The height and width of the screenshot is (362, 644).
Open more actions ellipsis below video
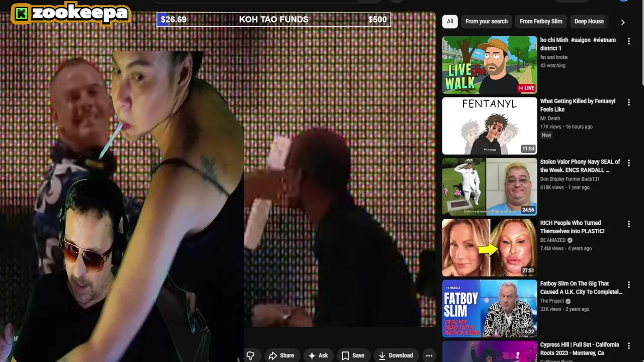coord(429,355)
